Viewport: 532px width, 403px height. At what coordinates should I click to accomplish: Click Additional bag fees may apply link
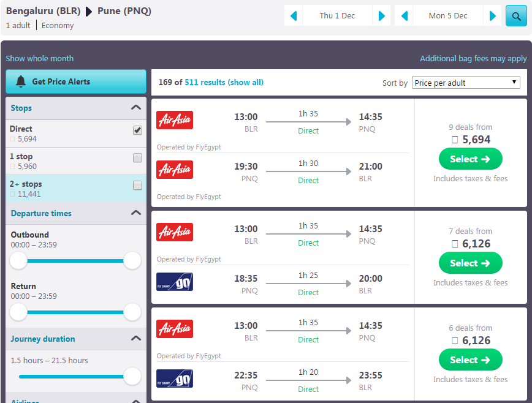[473, 59]
